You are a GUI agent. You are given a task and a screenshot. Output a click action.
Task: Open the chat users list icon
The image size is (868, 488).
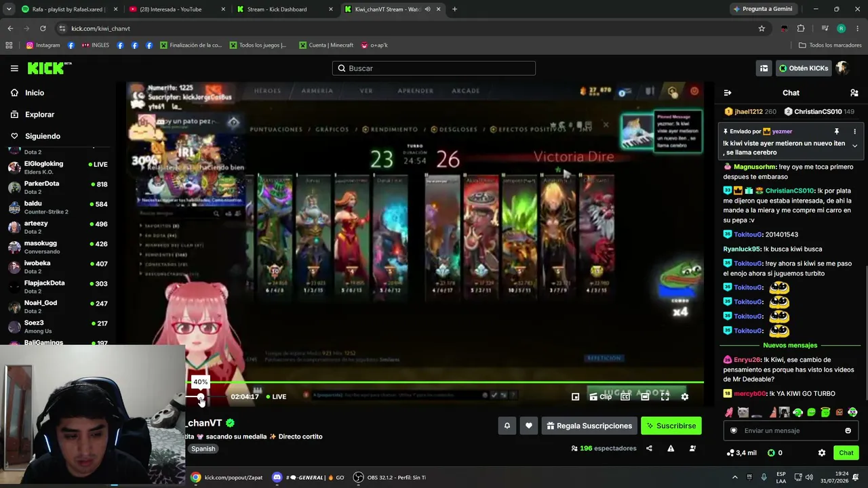[854, 93]
